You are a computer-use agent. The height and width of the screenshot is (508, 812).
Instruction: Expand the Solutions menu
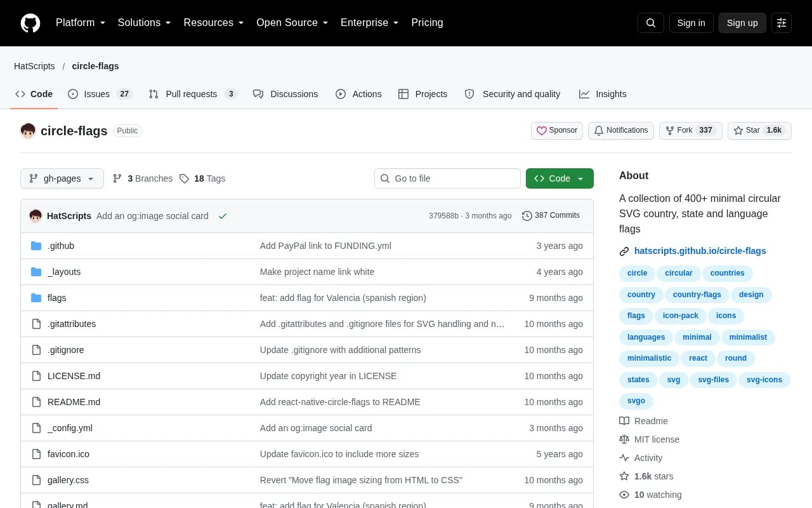[145, 23]
